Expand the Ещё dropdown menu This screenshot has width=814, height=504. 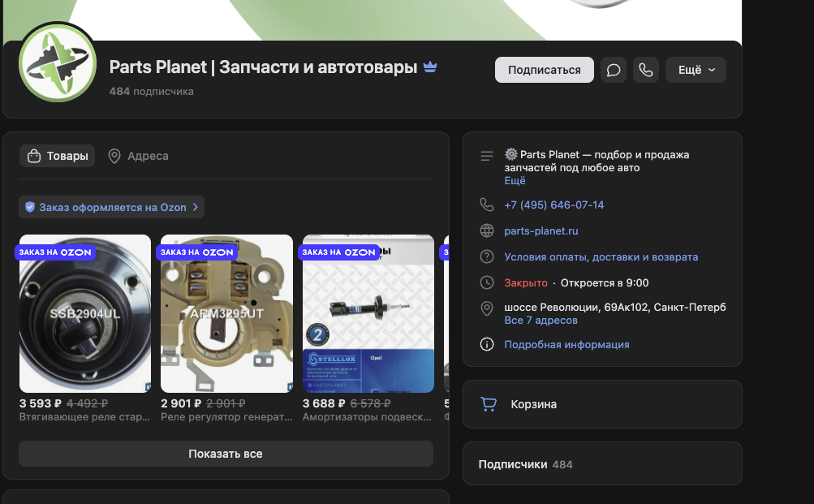tap(696, 70)
